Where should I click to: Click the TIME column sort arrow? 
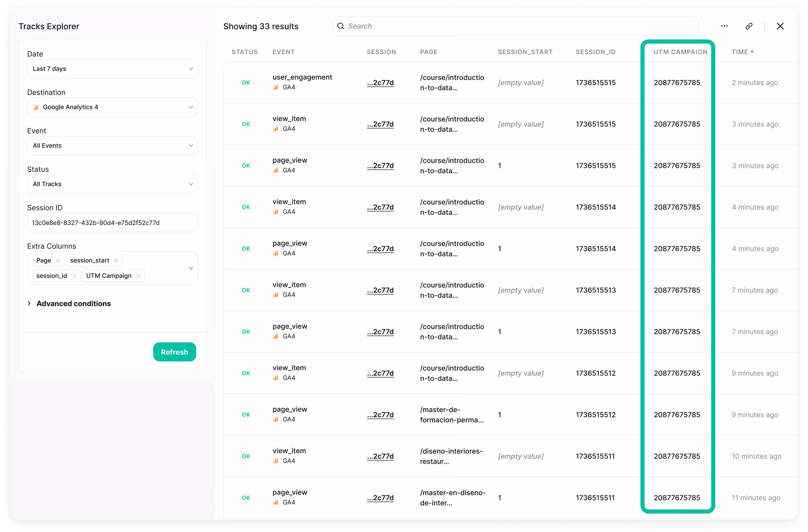pos(752,52)
